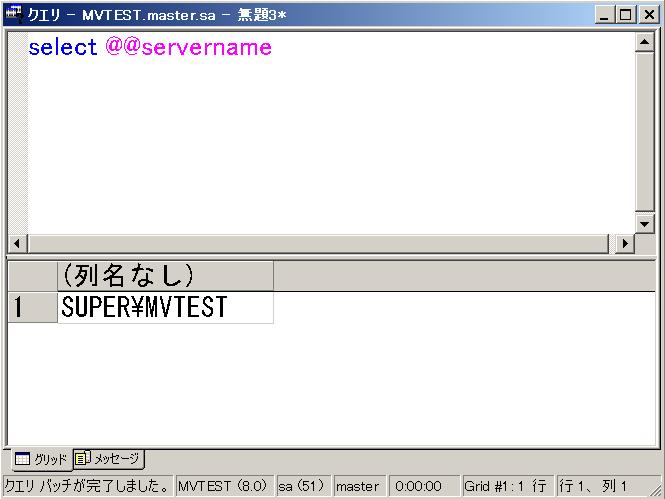The image size is (665, 499).
Task: Select row 1 via its row header
Action: point(32,308)
